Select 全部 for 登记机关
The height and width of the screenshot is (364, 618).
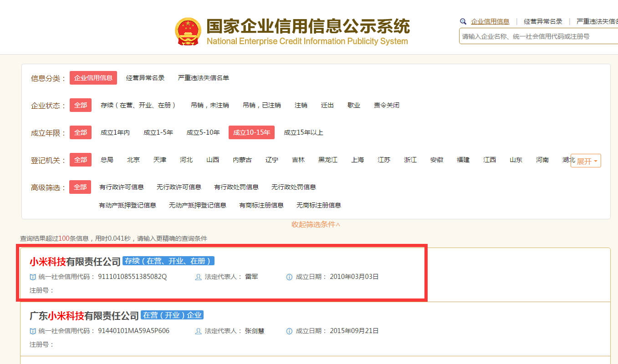[81, 160]
